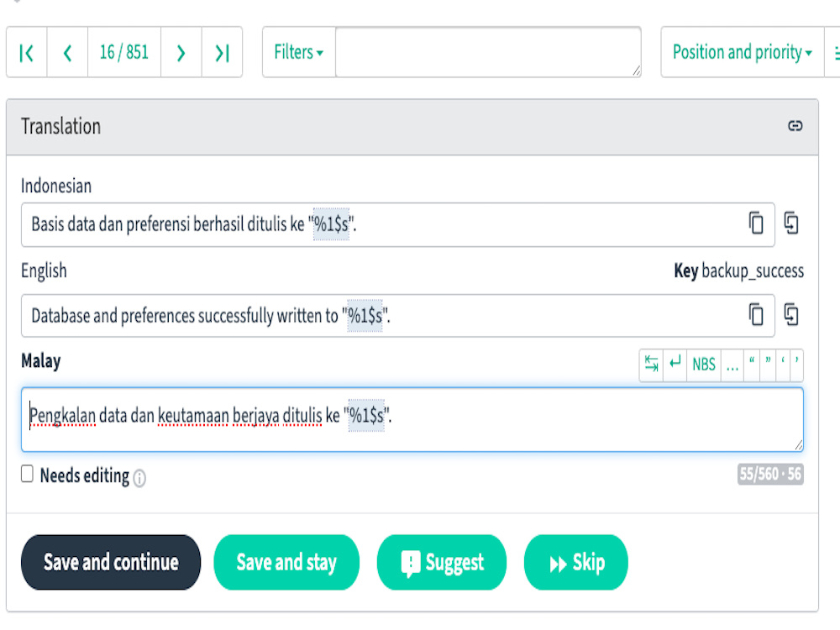Open the Position and priority sort dropdown
This screenshot has width=840, height=630.
click(x=741, y=52)
